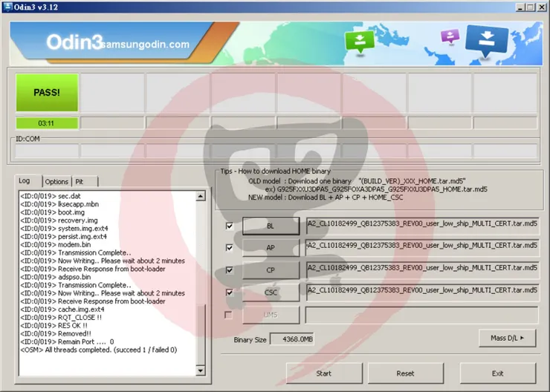Click the log scrollbar thumb

pos(201,335)
